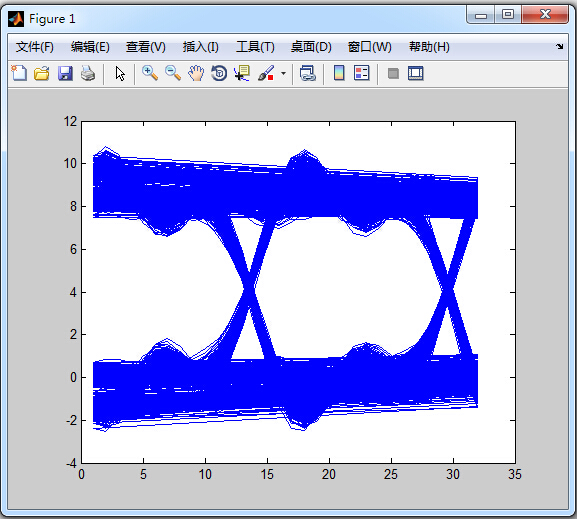Toggle the Edit Plot arrow tool
Screen dimensions: 577x519
[x=120, y=73]
